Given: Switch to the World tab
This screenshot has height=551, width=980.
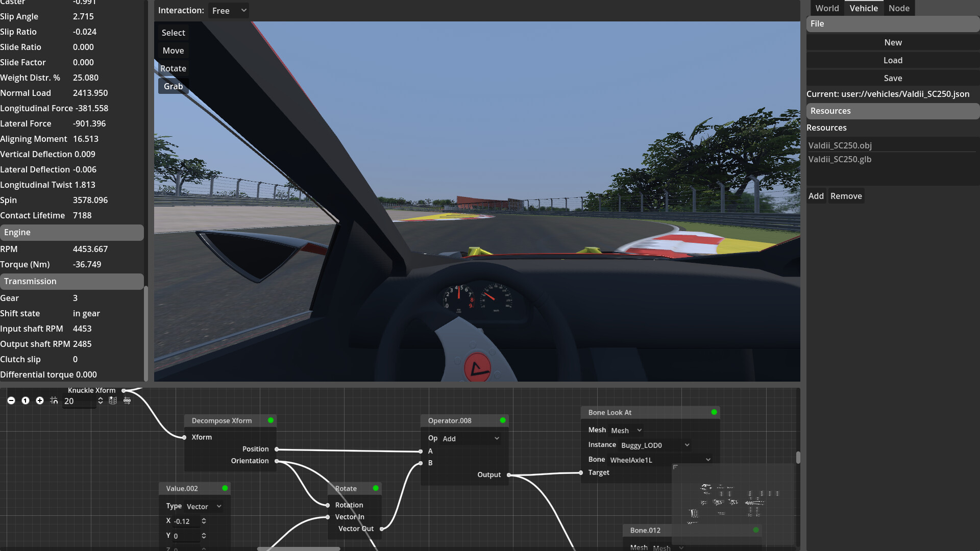Looking at the screenshot, I should (827, 8).
